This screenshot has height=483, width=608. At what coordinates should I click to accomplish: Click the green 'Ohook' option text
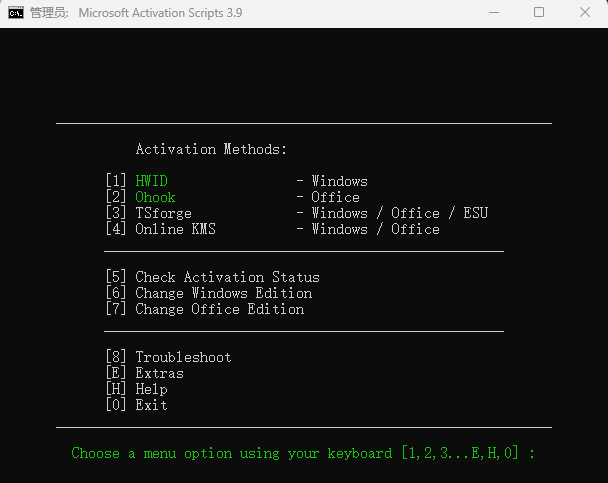point(155,197)
